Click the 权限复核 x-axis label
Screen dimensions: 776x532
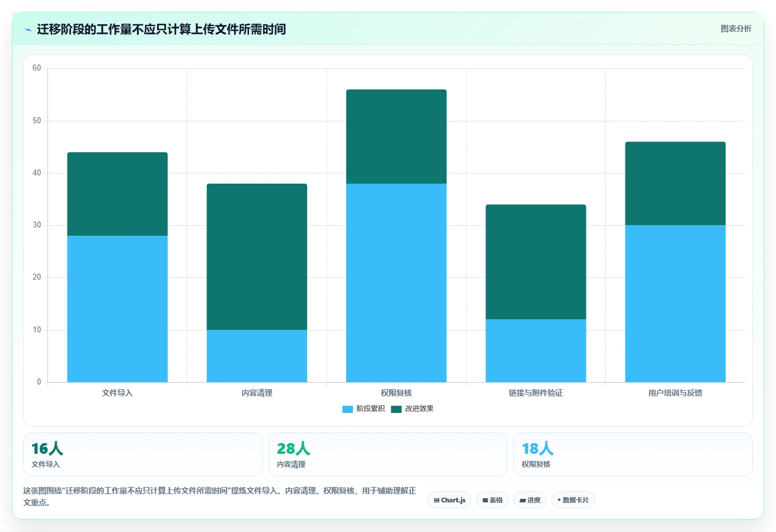(397, 393)
